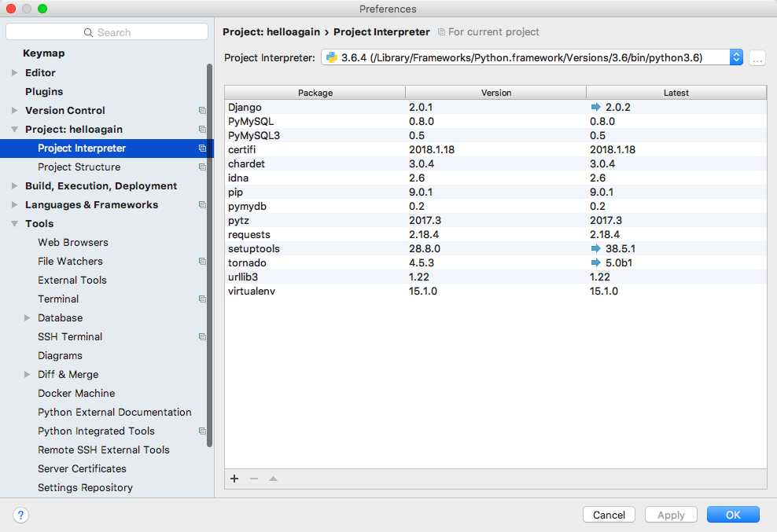Click the For current project icon
The height and width of the screenshot is (532, 777).
441,32
